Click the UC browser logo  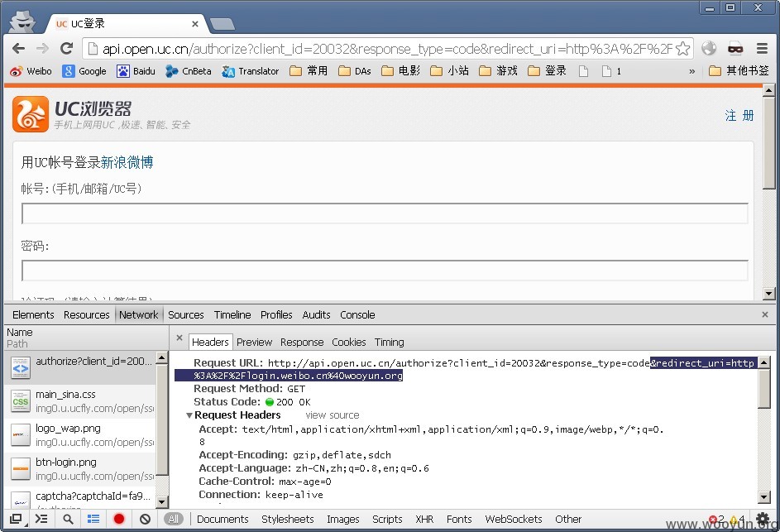tap(31, 114)
